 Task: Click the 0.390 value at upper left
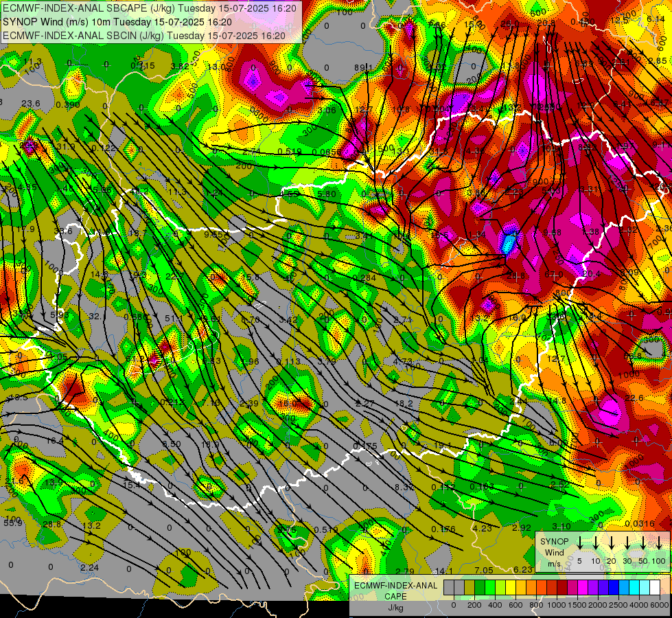point(68,105)
